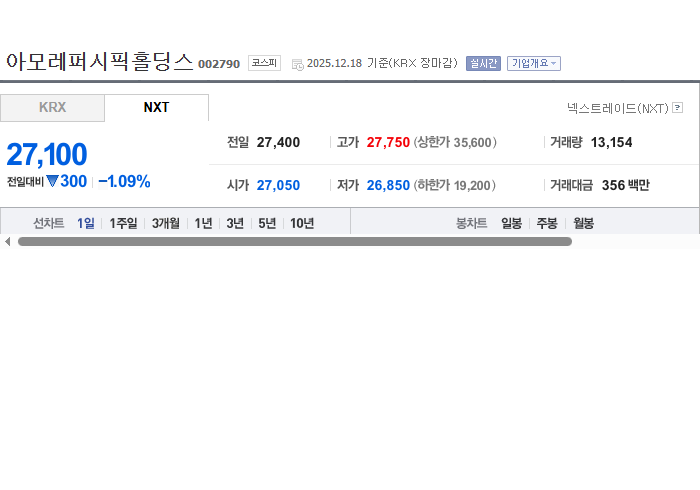
Task: Click the upper limit text 상한가 35,600
Action: (455, 142)
